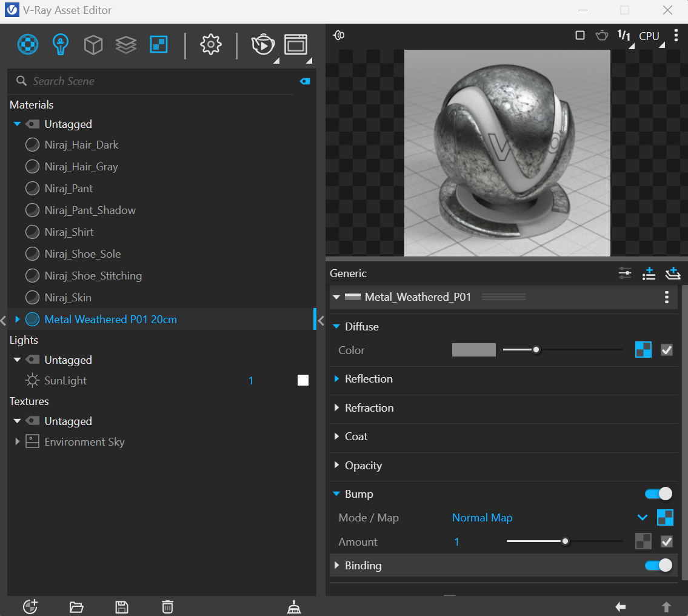The image size is (688, 616).
Task: Disable the Binding toggle switch
Action: click(658, 565)
